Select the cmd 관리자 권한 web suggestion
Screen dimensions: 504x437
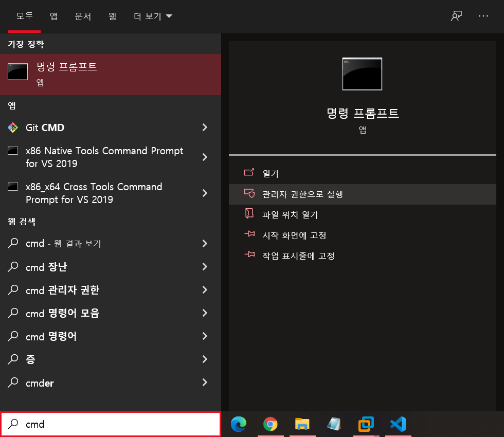coord(110,290)
